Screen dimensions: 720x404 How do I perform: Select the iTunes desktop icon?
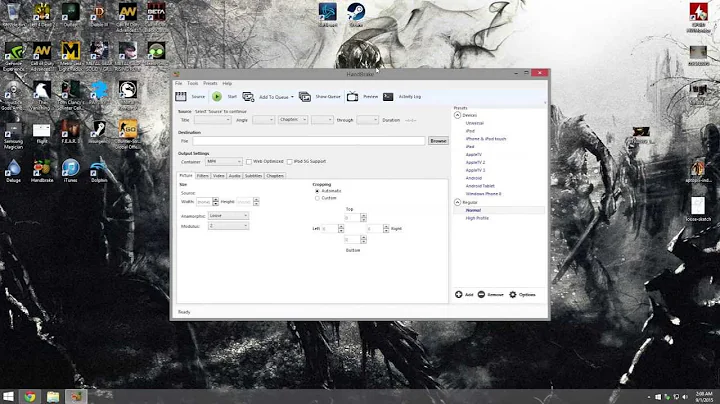[x=70, y=171]
